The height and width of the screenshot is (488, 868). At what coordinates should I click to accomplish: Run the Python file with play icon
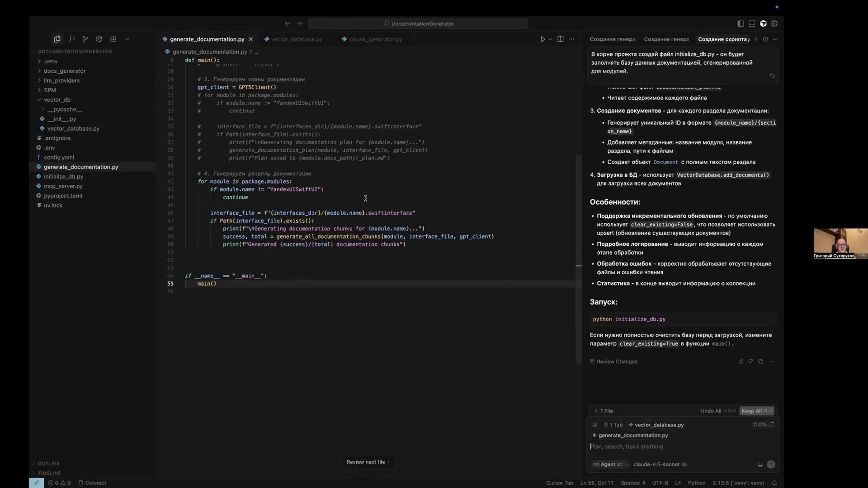[x=542, y=39]
